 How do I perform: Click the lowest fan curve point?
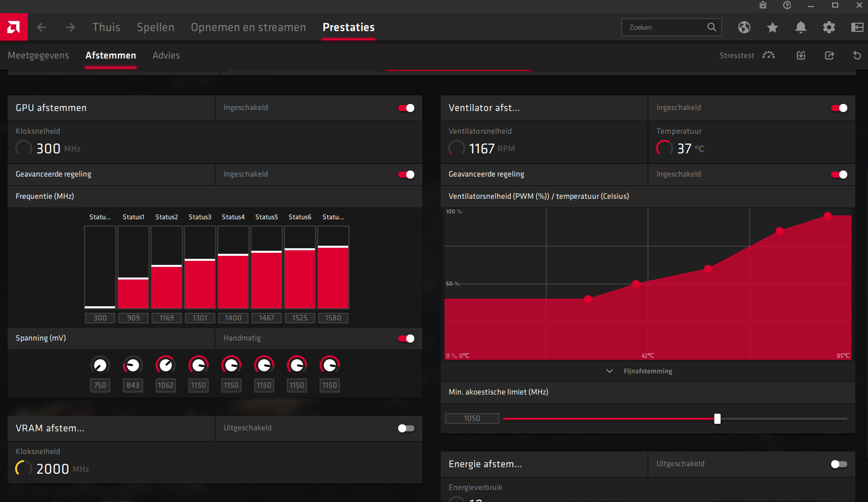tap(588, 299)
